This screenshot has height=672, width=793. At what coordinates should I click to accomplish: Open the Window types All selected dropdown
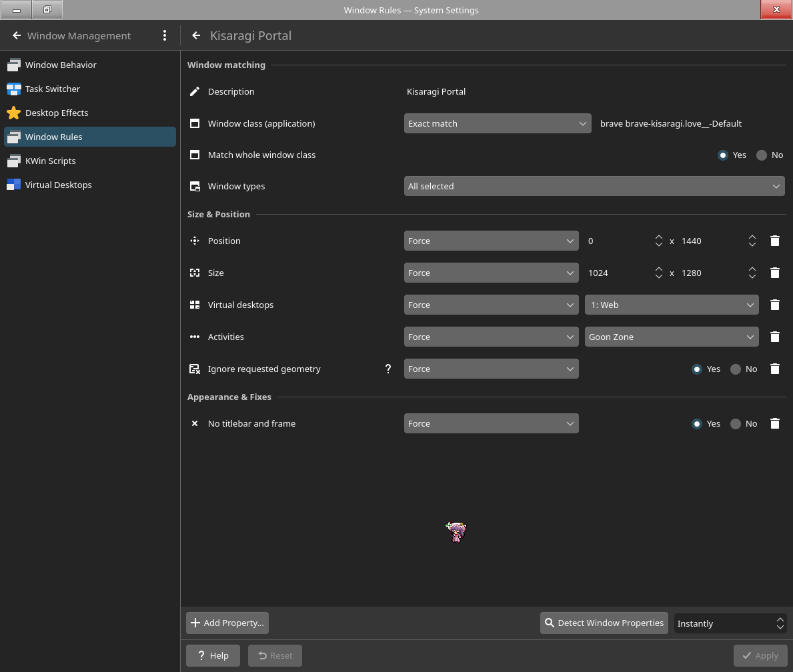594,186
